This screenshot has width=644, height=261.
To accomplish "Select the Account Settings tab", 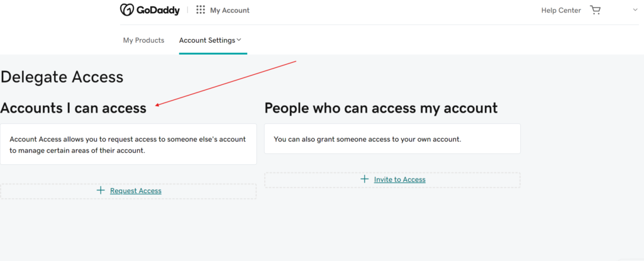I will click(x=207, y=40).
